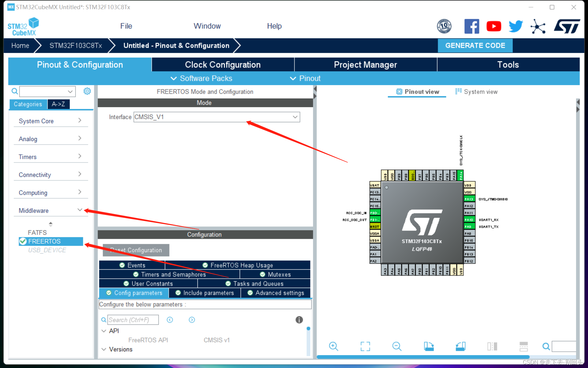This screenshot has width=588, height=368.
Task: Enable the FREERTOS middleware checkbox
Action: pyautogui.click(x=23, y=241)
